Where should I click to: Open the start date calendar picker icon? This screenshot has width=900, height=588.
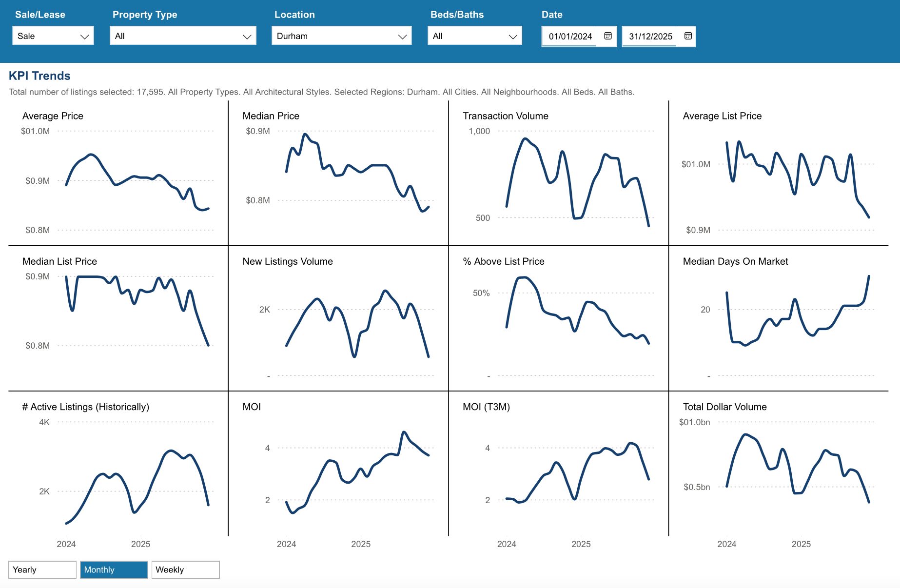[x=607, y=36]
